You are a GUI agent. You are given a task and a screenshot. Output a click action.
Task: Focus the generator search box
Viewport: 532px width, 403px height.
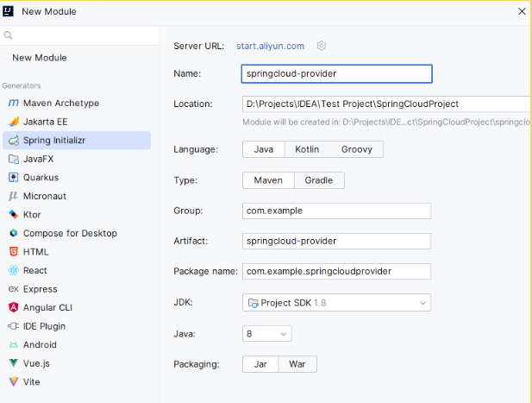tap(82, 35)
